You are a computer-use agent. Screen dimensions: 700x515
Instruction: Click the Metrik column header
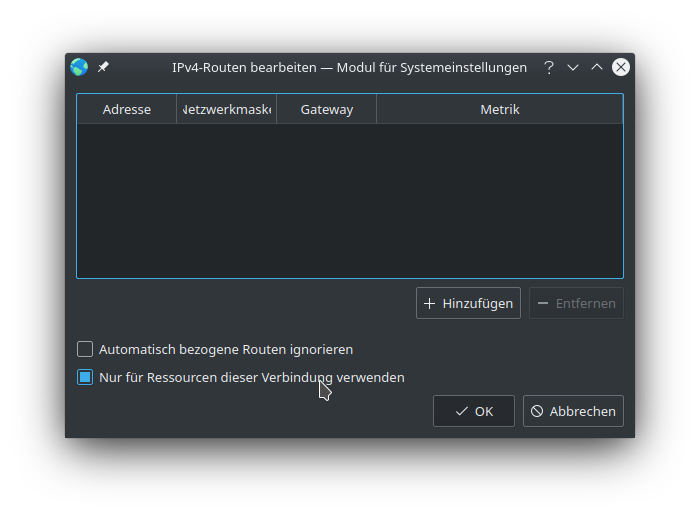pos(499,109)
